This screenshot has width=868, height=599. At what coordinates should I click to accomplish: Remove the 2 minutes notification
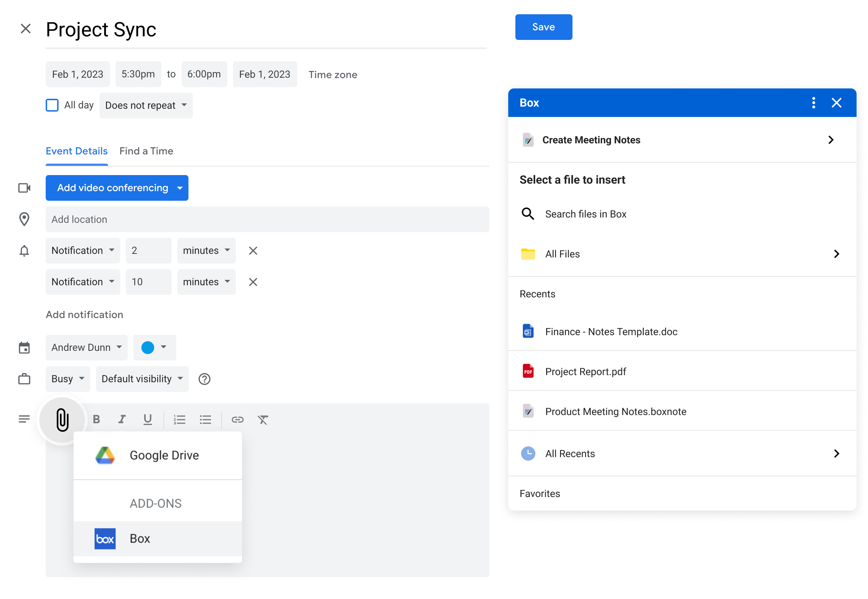click(253, 251)
